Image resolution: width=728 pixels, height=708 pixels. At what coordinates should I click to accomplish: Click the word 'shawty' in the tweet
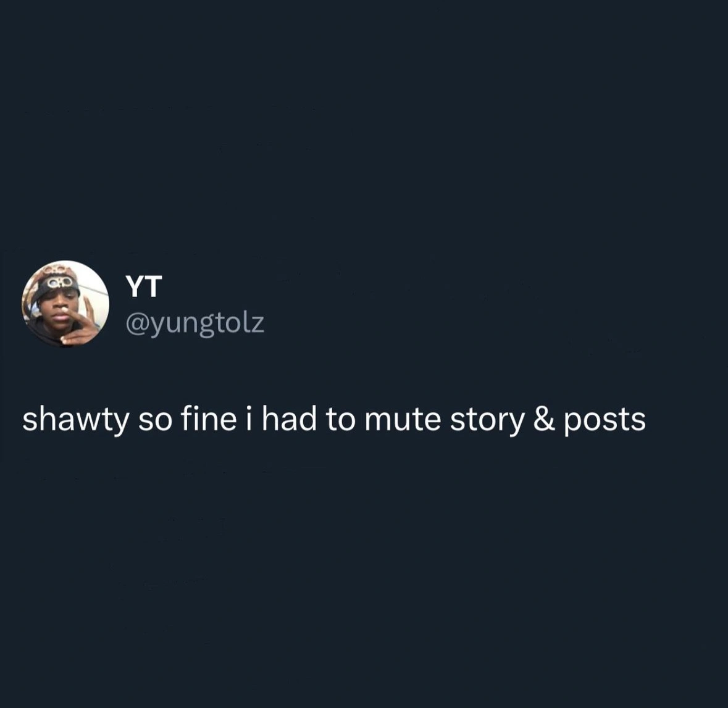(75, 420)
